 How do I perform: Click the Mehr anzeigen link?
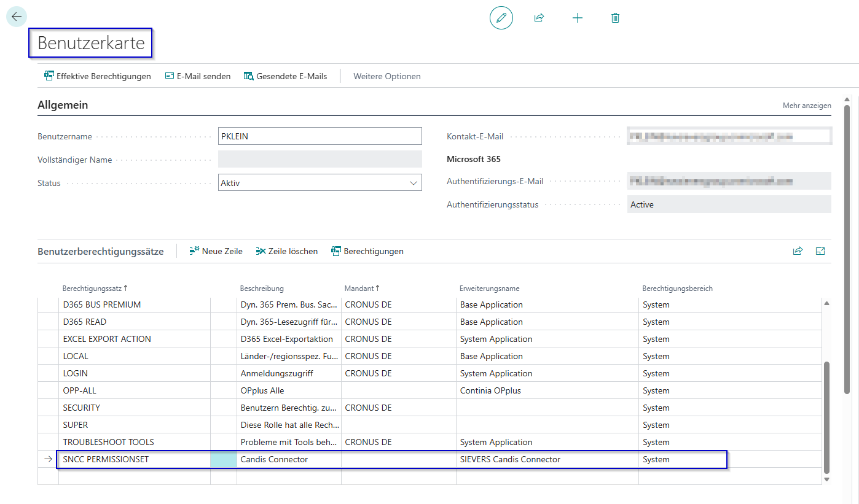tap(806, 106)
